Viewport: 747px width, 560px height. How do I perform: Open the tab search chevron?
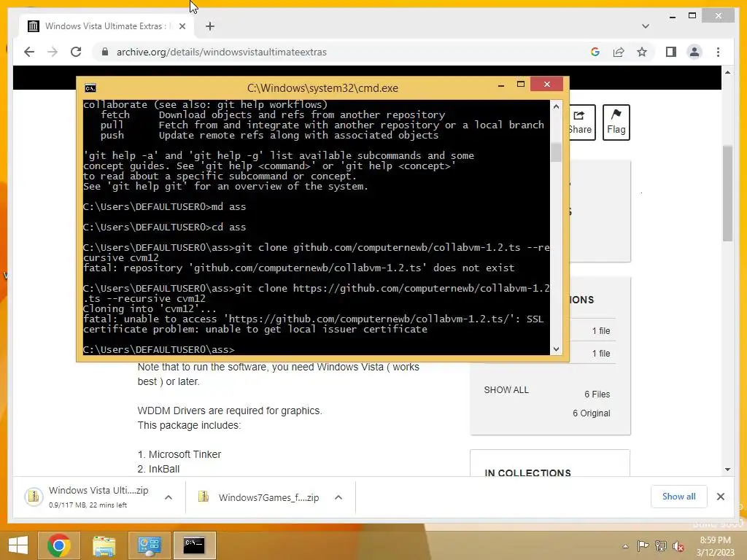pyautogui.click(x=646, y=26)
